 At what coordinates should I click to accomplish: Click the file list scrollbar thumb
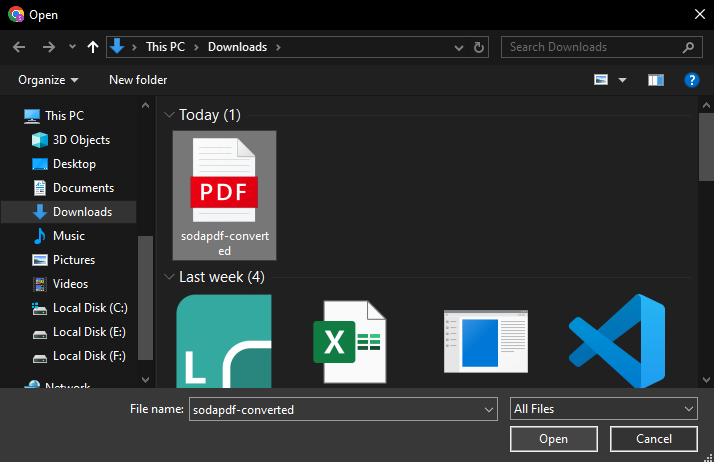click(706, 147)
